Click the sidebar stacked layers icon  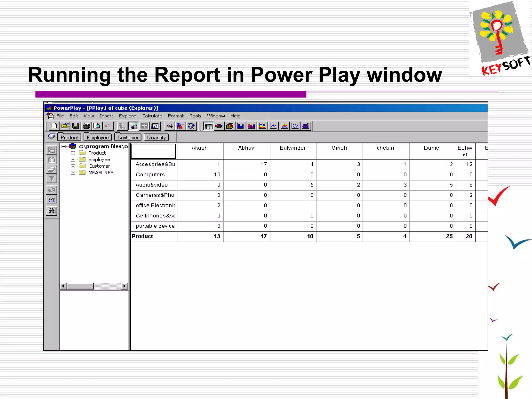52,169
